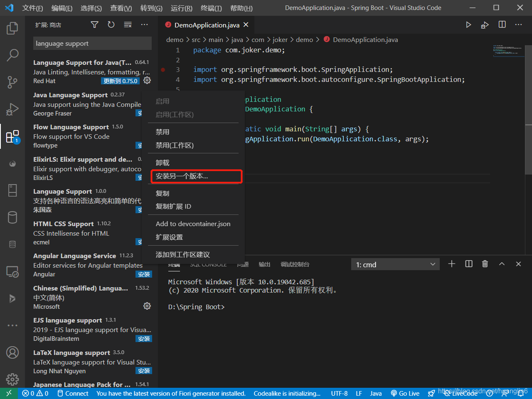Filter extensions with the funnel icon
Viewport: 532px width, 399px height.
coord(95,25)
